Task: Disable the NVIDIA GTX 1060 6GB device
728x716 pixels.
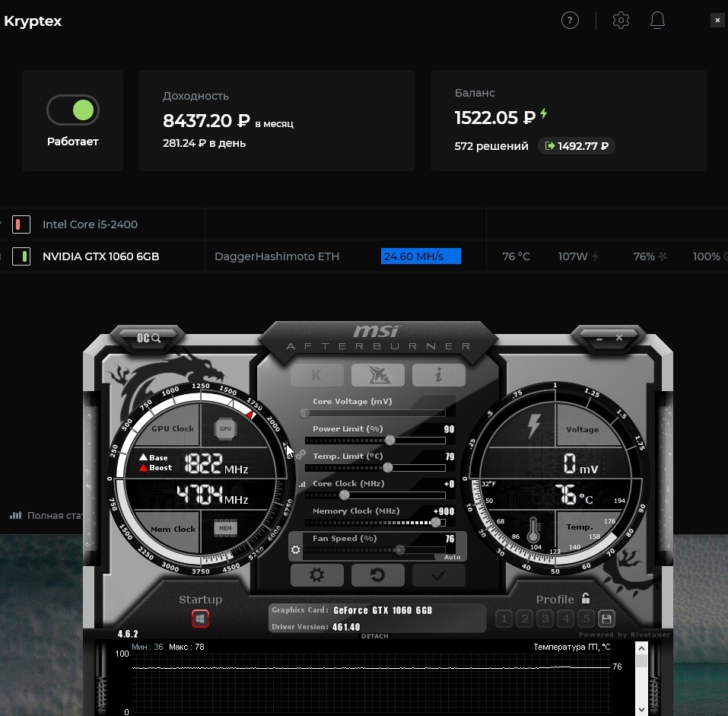Action: coord(21,256)
